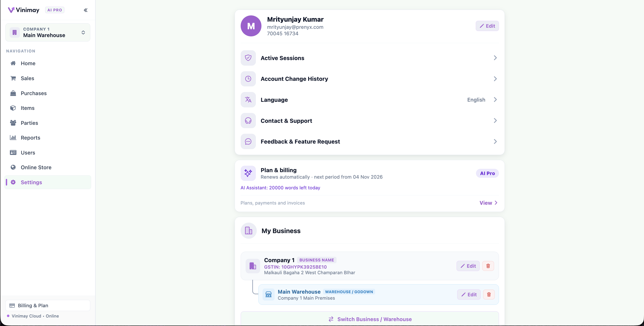Open Account Change History
Viewport: 644px width, 326px height.
click(x=370, y=79)
